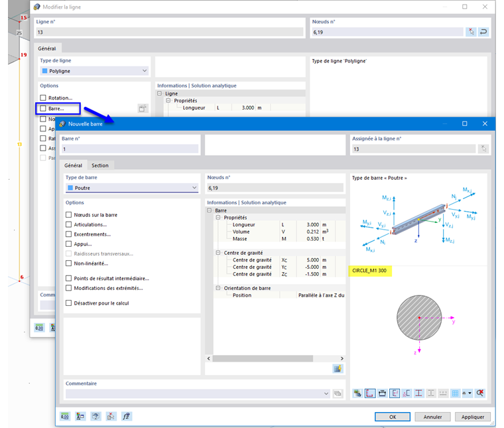The width and height of the screenshot is (504, 428).
Task: Click the CIRCLE_M1 300 section label
Action: tap(369, 271)
